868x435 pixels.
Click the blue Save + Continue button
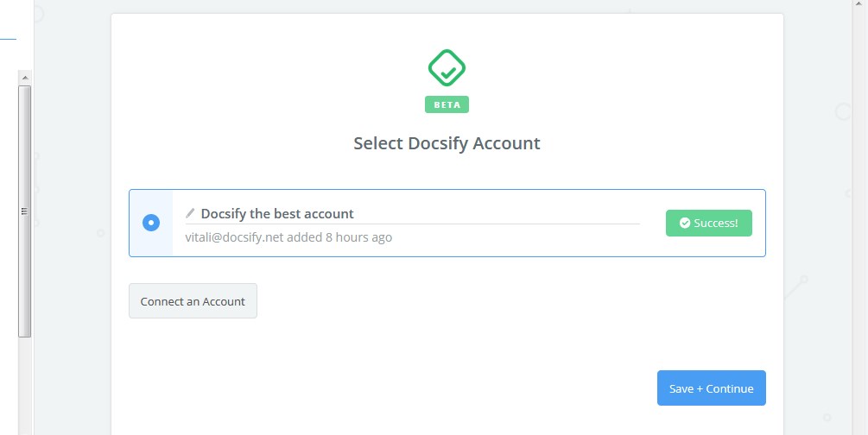coord(712,388)
